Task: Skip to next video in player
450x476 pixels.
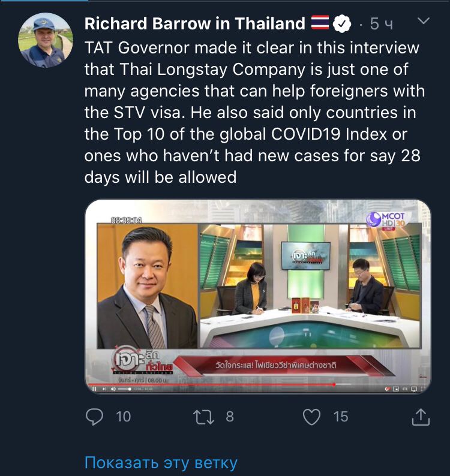Action: click(x=104, y=389)
